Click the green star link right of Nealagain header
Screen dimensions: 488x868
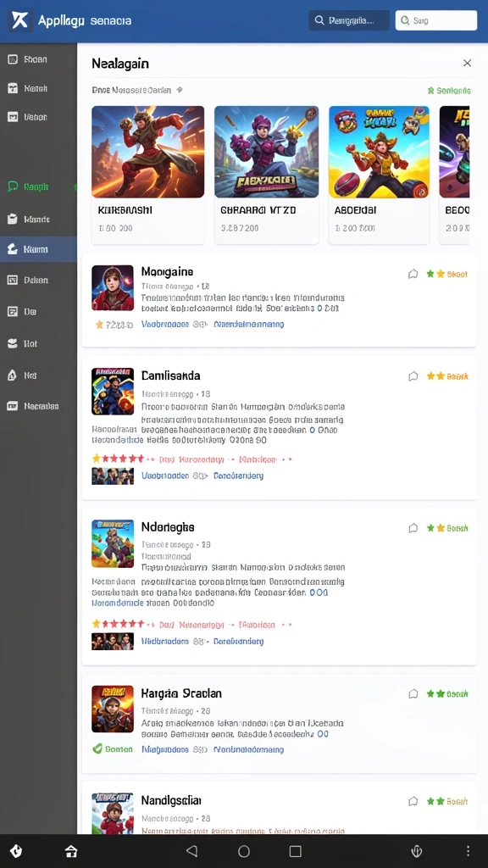click(449, 90)
